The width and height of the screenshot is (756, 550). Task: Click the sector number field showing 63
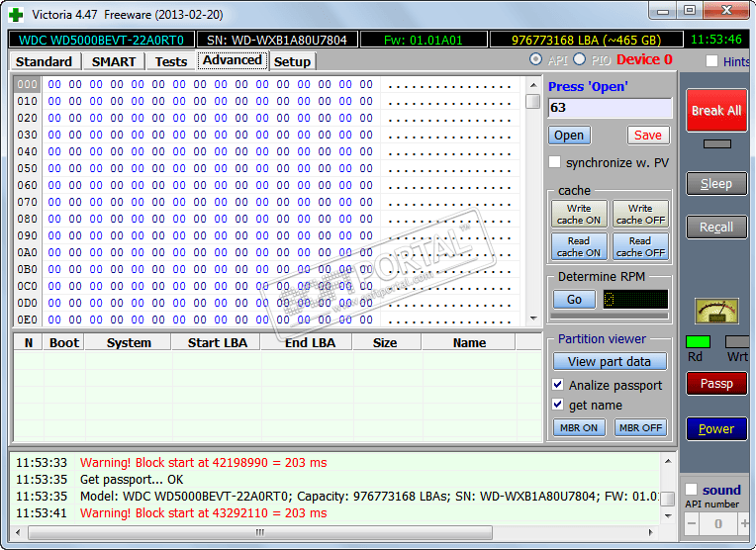[610, 108]
